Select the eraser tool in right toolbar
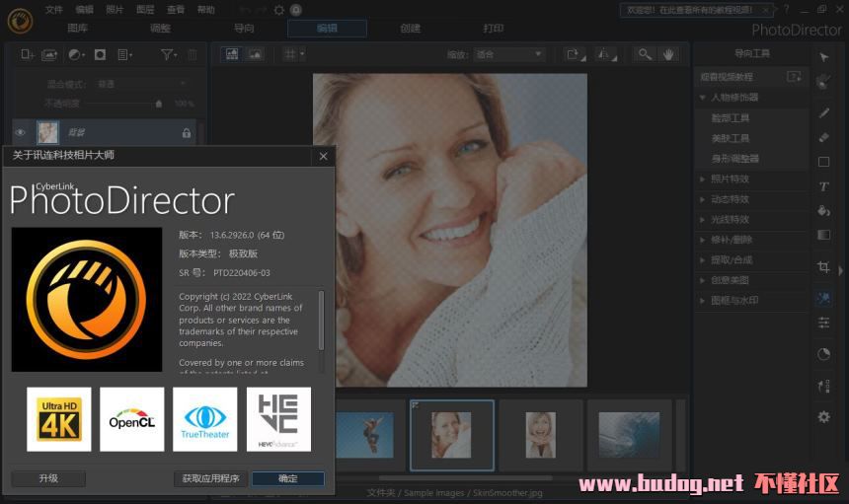Image resolution: width=849 pixels, height=504 pixels. coord(823,137)
